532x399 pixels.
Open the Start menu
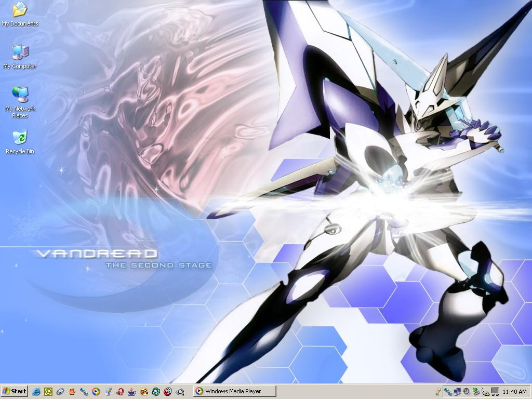tap(14, 391)
